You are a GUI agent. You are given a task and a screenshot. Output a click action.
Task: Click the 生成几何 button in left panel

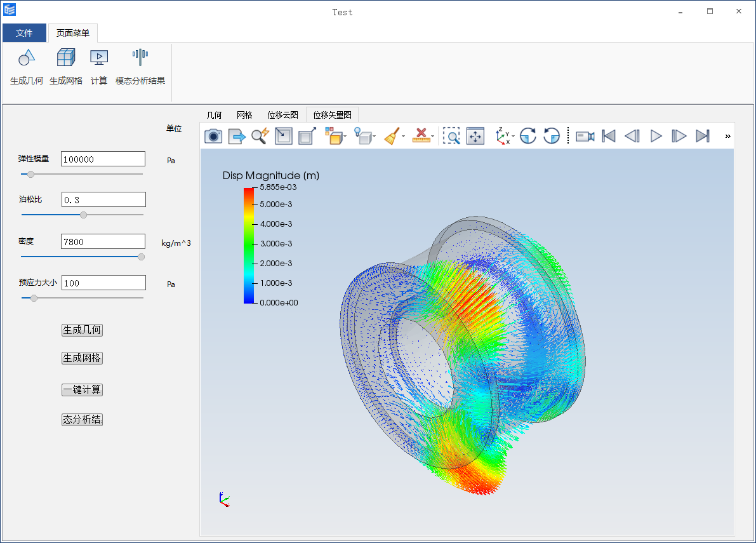(x=82, y=330)
